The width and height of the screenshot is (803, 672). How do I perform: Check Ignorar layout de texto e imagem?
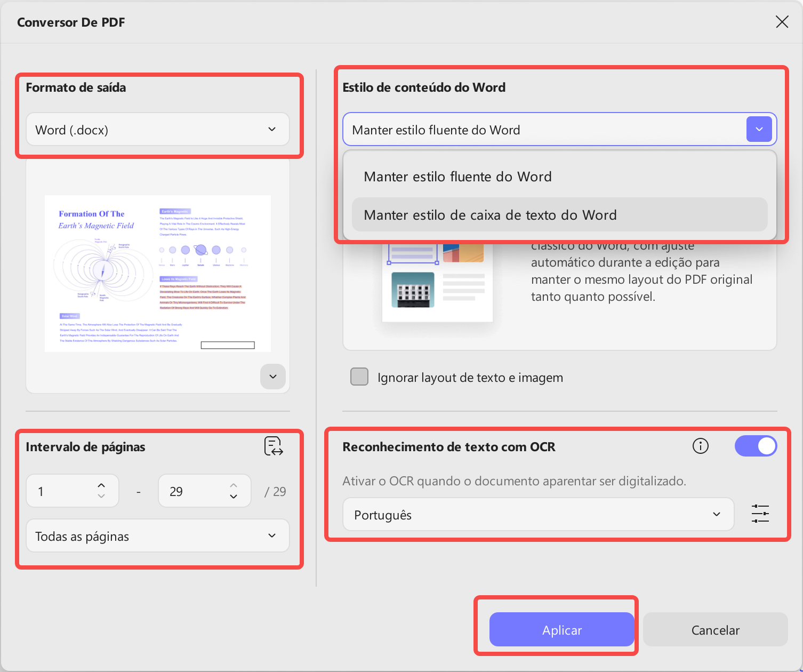click(359, 377)
